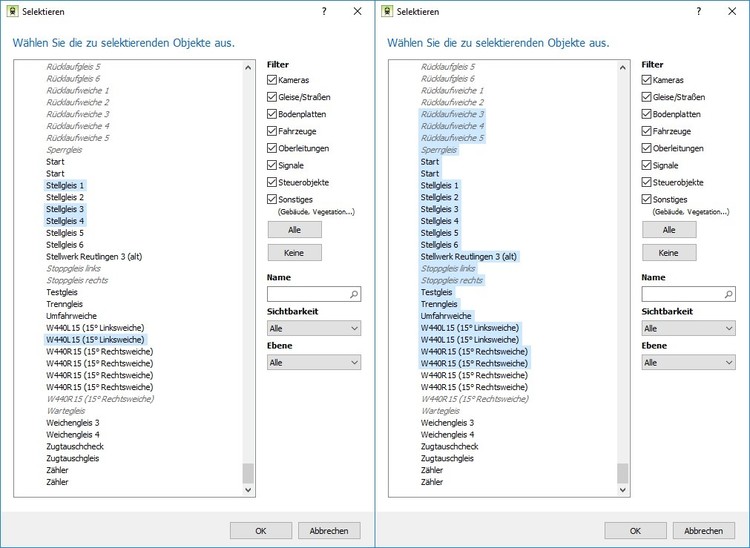The image size is (750, 548).
Task: Select Sperrgleis in left dialog list
Action: tap(64, 150)
